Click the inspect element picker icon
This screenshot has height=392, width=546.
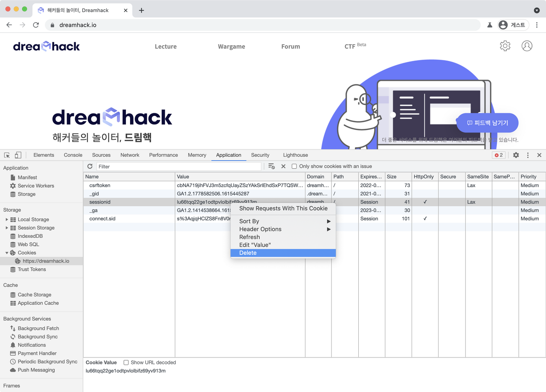tap(7, 155)
